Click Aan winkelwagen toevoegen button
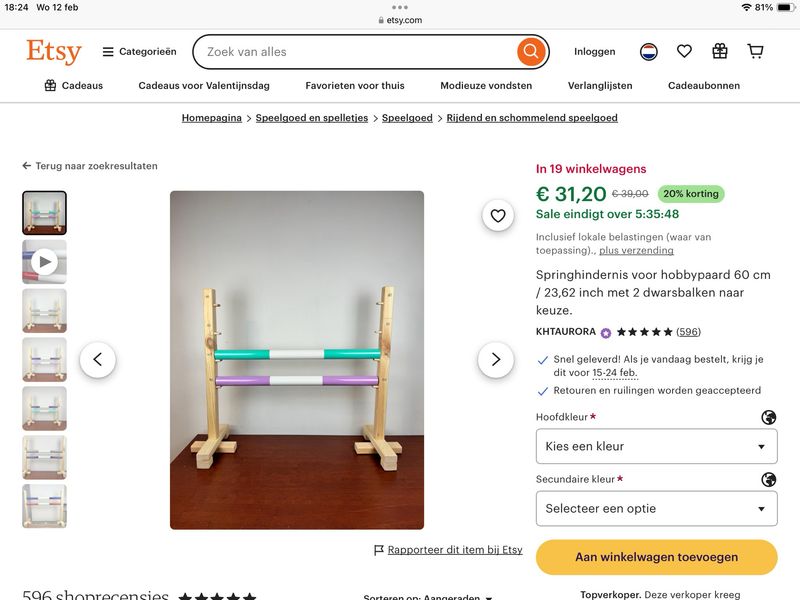The height and width of the screenshot is (600, 800). tap(657, 557)
